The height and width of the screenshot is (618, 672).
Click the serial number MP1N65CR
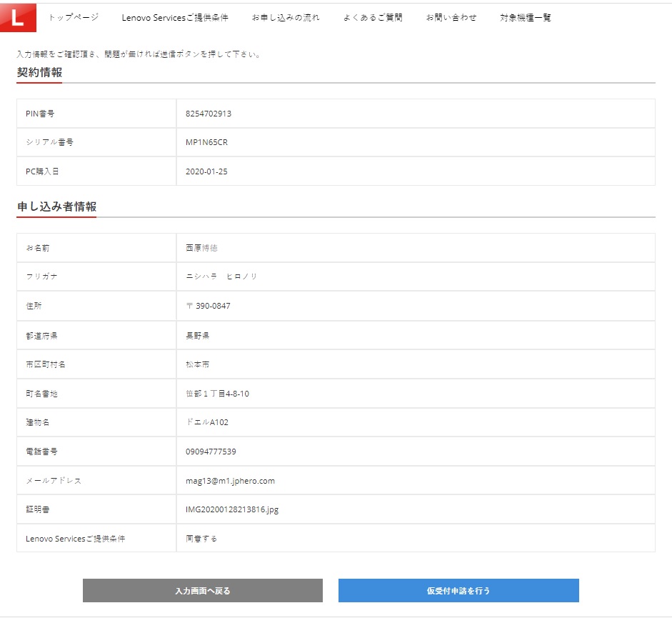(x=206, y=142)
